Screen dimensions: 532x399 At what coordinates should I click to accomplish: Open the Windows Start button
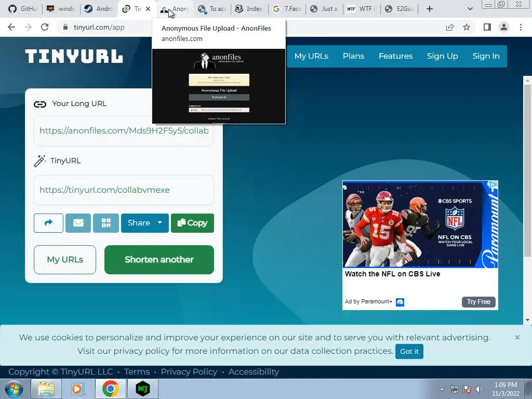[14, 389]
